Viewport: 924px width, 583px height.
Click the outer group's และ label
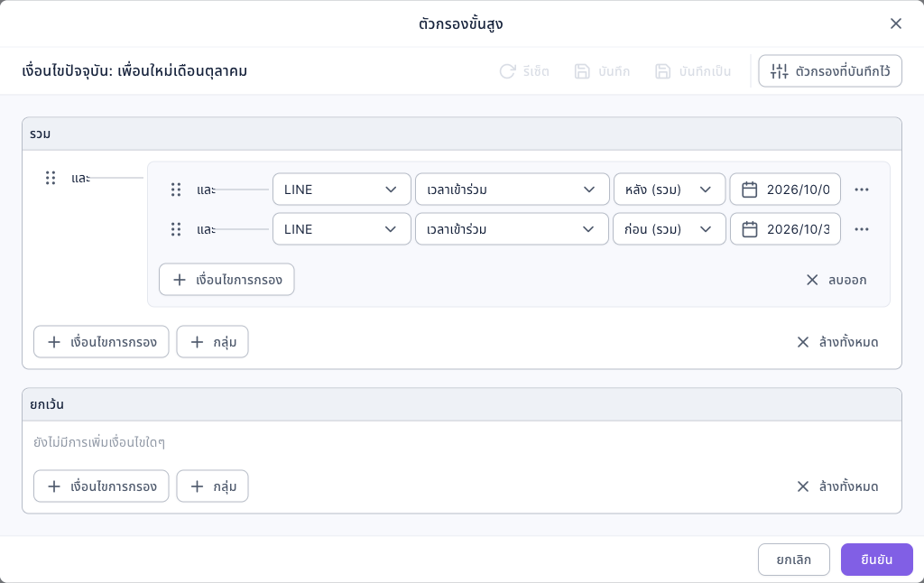pos(80,178)
